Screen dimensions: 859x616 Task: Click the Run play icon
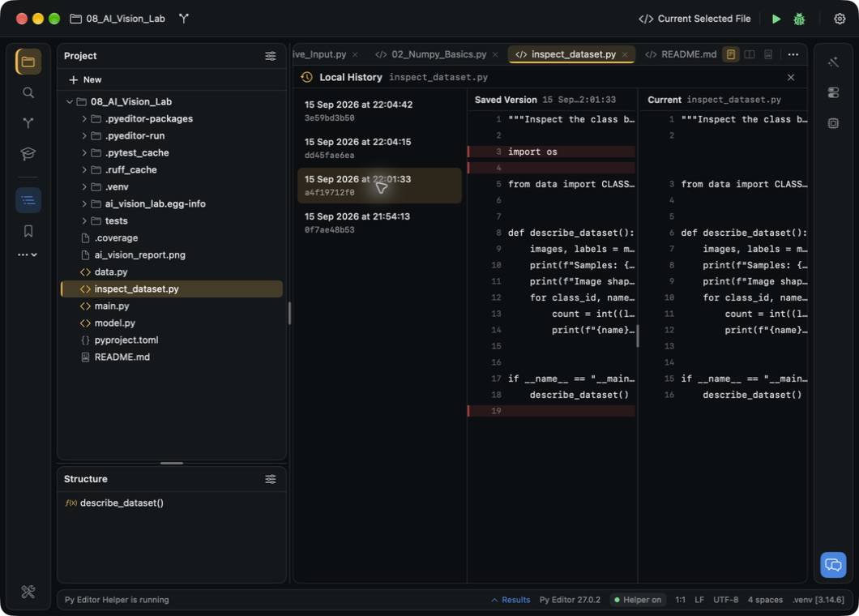(x=776, y=19)
